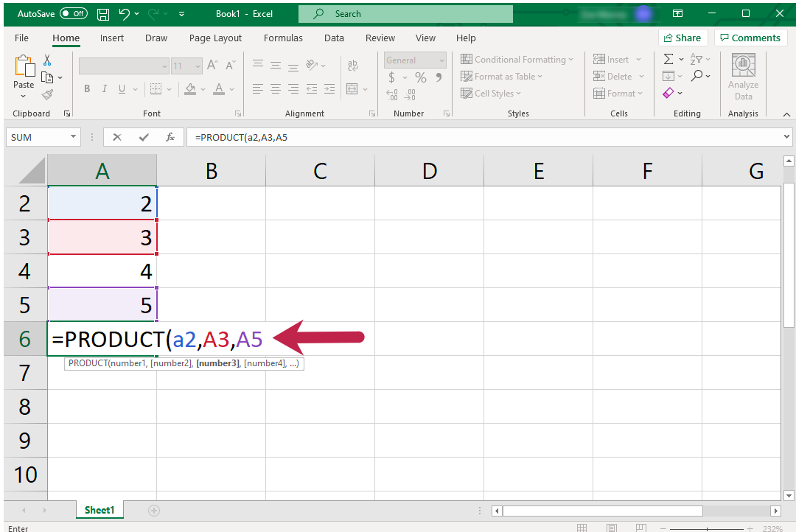Click the Increase Decimal icon
The width and height of the screenshot is (796, 532).
(x=391, y=94)
